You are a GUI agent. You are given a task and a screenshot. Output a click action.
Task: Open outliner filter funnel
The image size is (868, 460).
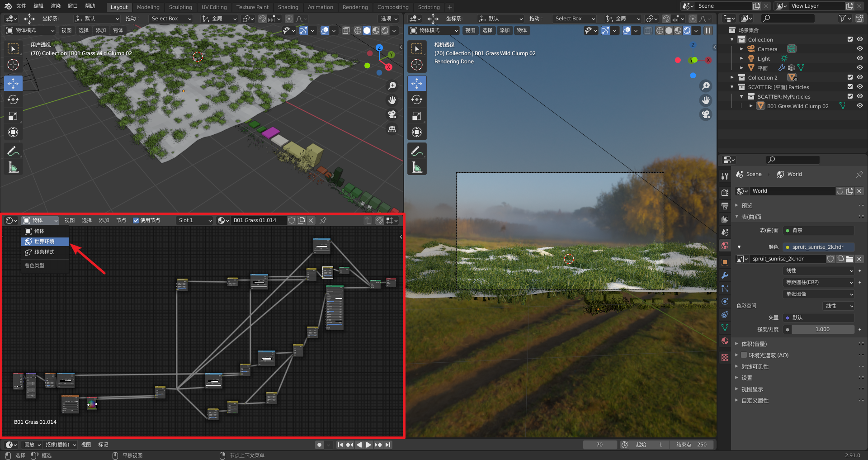pos(844,18)
